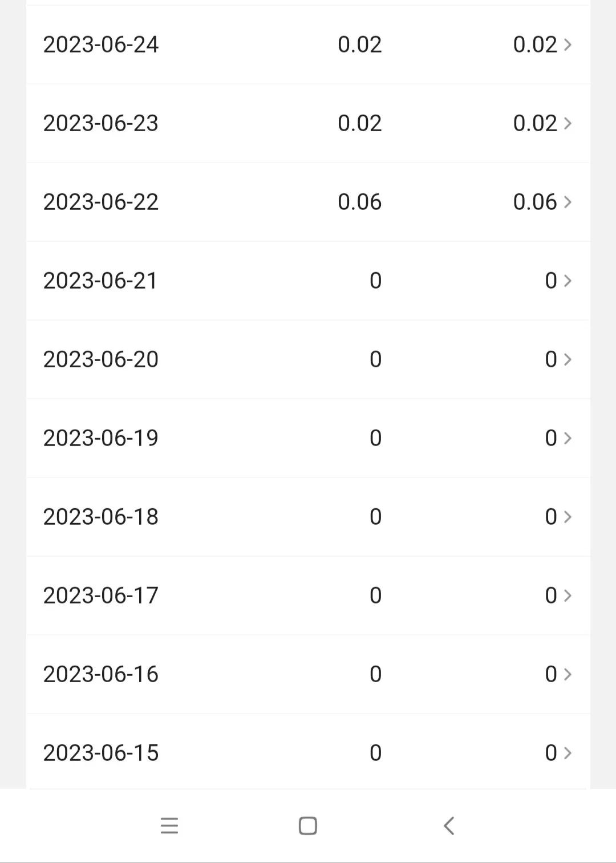This screenshot has width=616, height=863.
Task: Tap right-side 0.02 amount on 2023-06-24
Action: tap(534, 44)
